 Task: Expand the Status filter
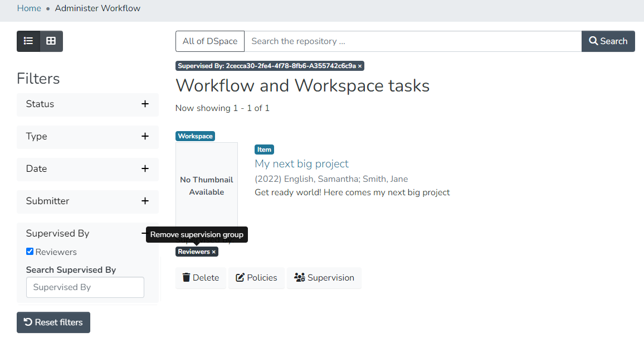tap(145, 104)
